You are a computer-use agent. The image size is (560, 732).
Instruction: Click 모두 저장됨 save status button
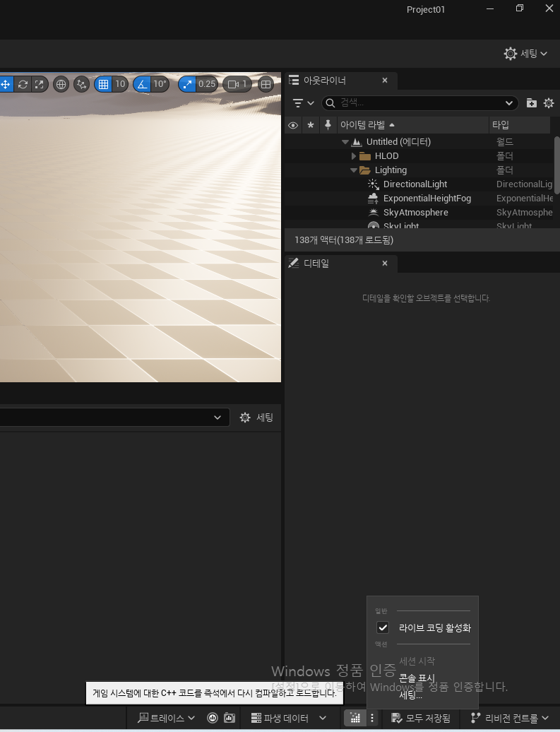[x=420, y=718]
